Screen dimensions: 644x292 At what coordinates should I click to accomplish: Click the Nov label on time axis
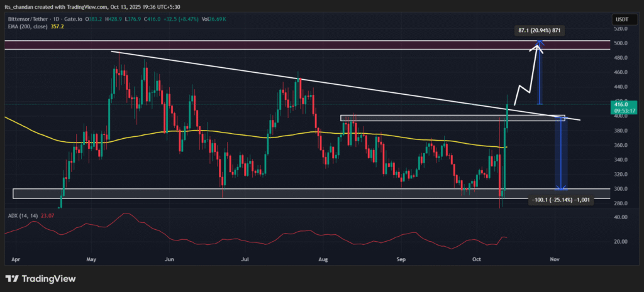pos(555,259)
